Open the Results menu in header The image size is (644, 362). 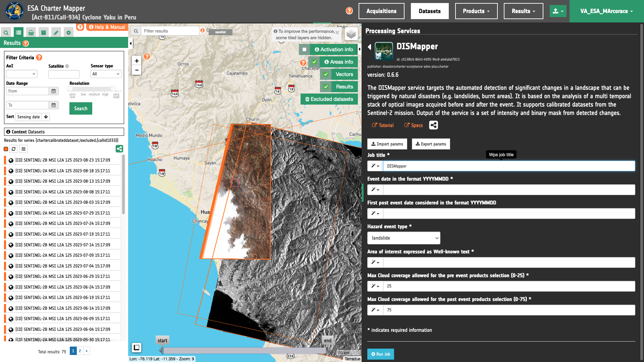click(523, 11)
